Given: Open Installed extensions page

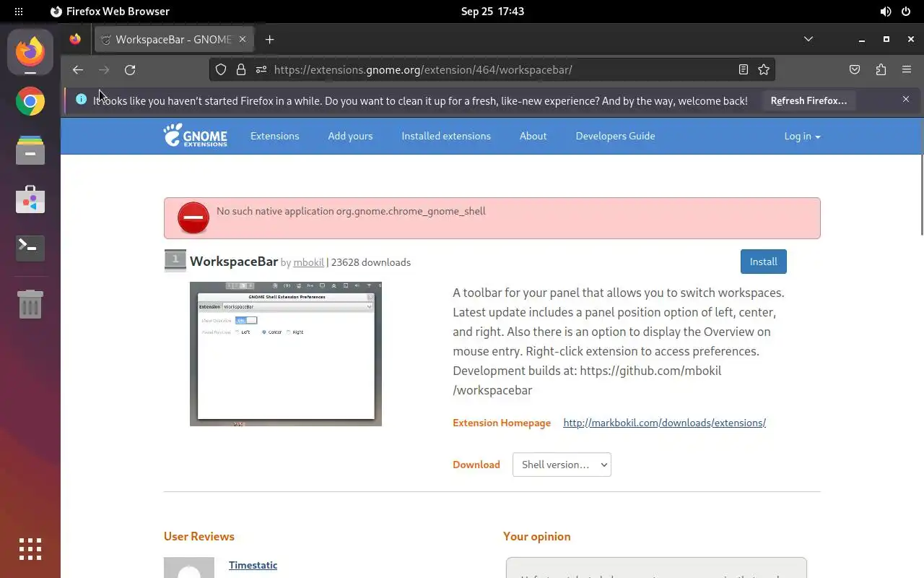Looking at the screenshot, I should coord(446,136).
